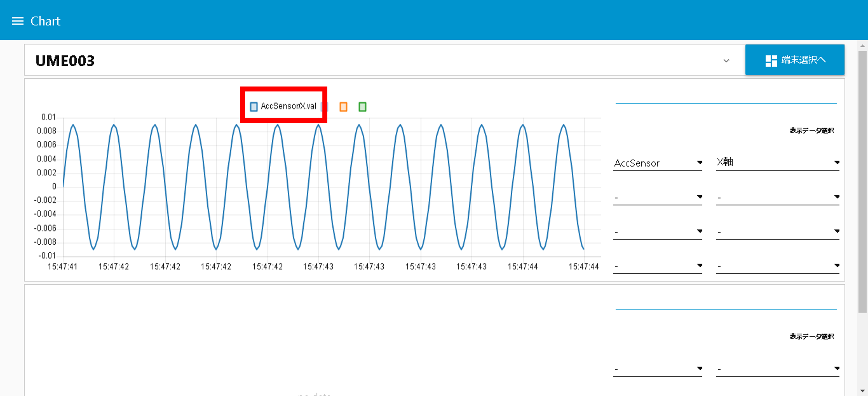The width and height of the screenshot is (868, 396).
Task: Click the 端末選択へ button
Action: click(795, 60)
